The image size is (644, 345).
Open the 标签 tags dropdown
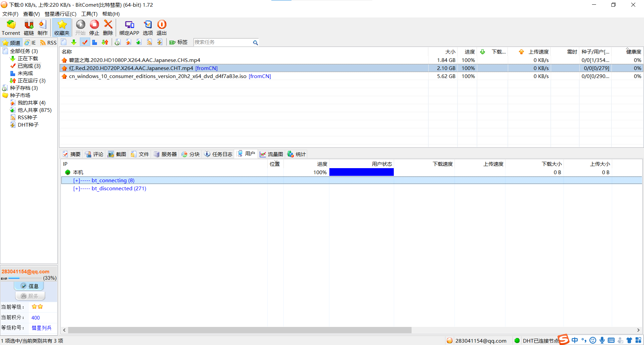click(x=178, y=42)
